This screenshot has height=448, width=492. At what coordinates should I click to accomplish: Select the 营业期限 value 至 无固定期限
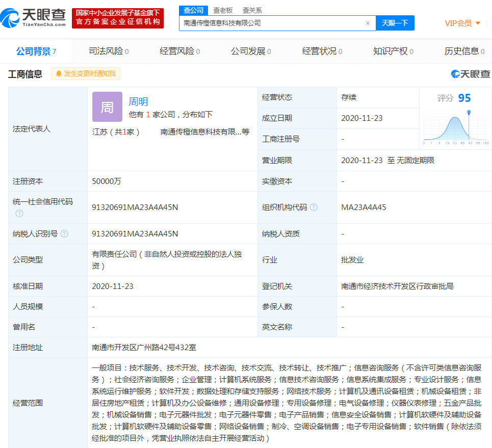(x=411, y=161)
